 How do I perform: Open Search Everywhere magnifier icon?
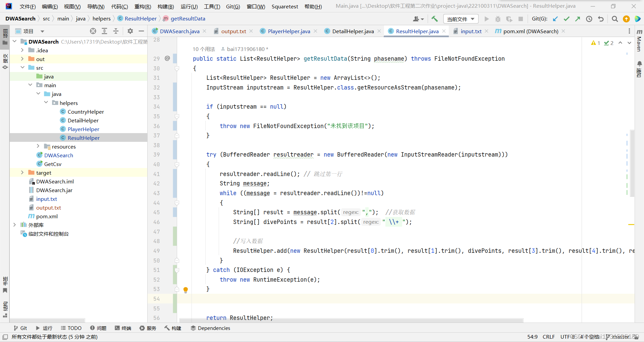pos(615,19)
